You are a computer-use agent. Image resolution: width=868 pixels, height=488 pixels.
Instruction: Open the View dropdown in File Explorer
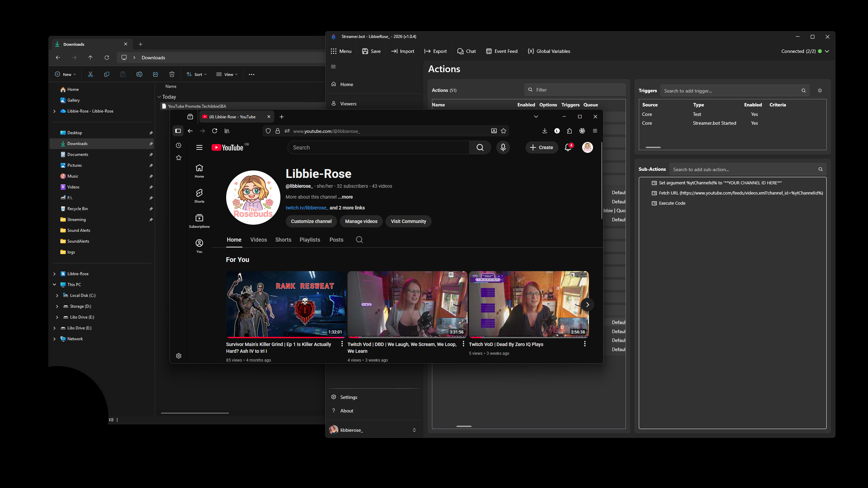[227, 74]
